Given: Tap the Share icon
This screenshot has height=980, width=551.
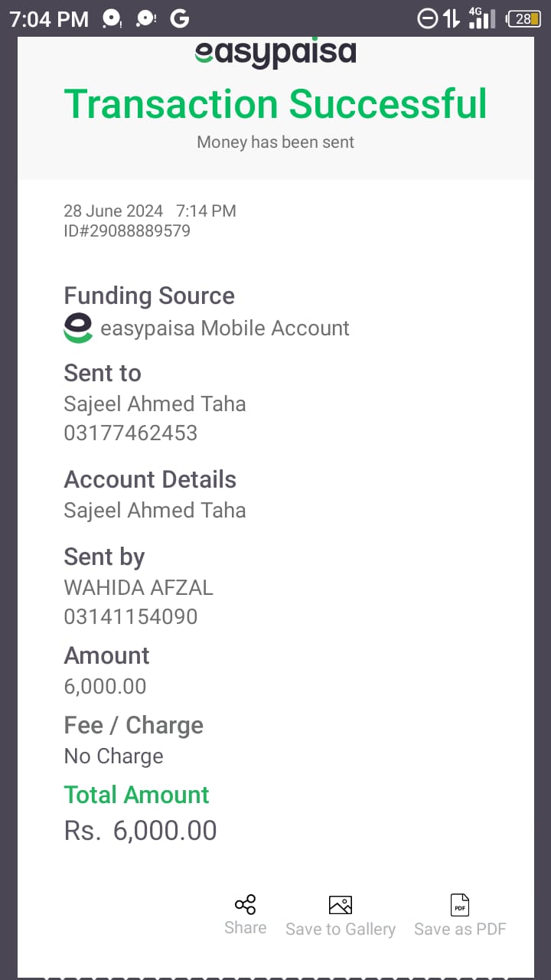Looking at the screenshot, I should (x=246, y=904).
